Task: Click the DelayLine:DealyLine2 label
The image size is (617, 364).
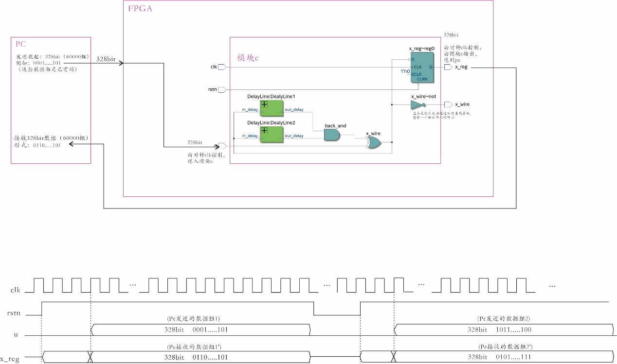Action: point(271,123)
